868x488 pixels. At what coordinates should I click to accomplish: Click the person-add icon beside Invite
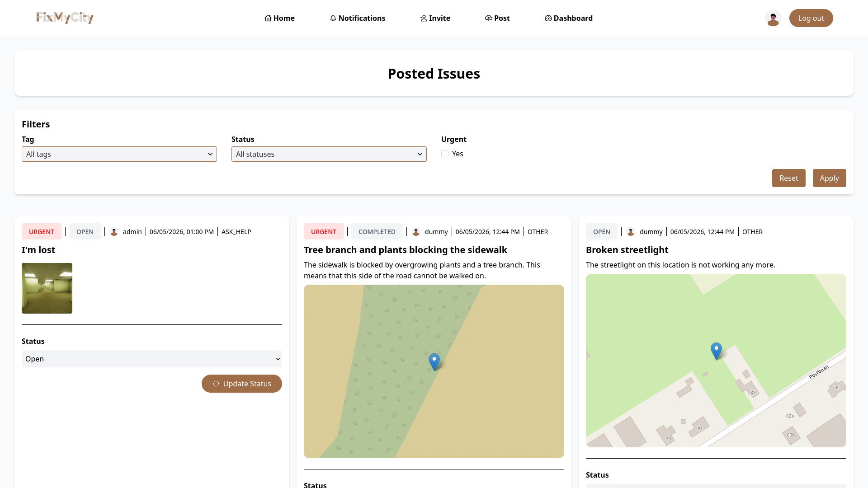tap(424, 18)
